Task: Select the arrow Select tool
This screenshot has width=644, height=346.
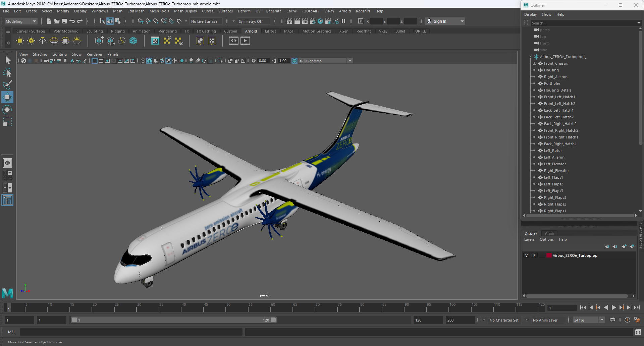Action: [7, 60]
